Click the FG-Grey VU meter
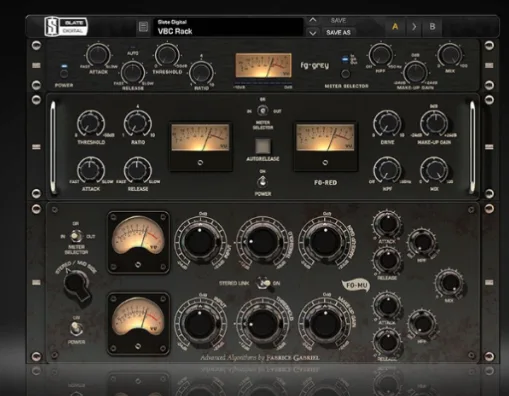Image resolution: width=509 pixels, height=396 pixels. (x=263, y=65)
